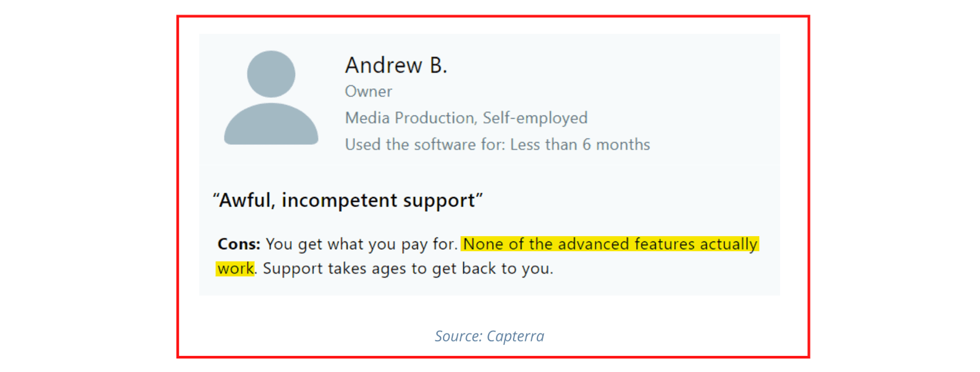The image size is (980, 372).
Task: Click the 'Used the software for' label
Action: 425,144
